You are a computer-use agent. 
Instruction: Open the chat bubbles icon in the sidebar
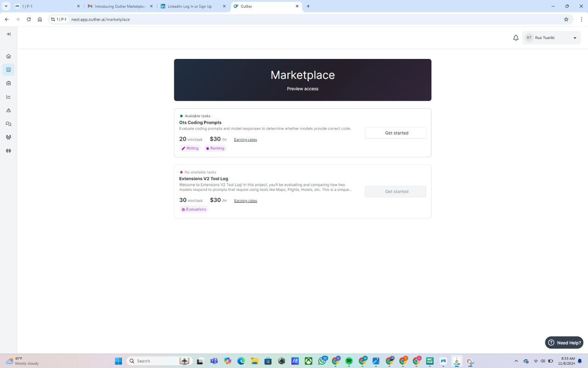(x=8, y=124)
